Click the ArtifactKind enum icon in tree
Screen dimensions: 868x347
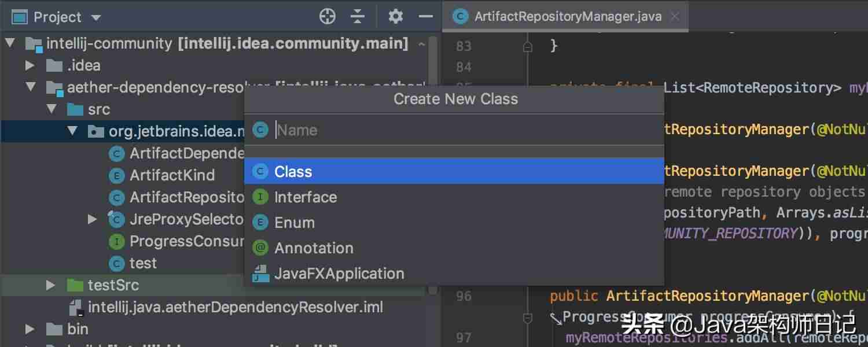[117, 175]
